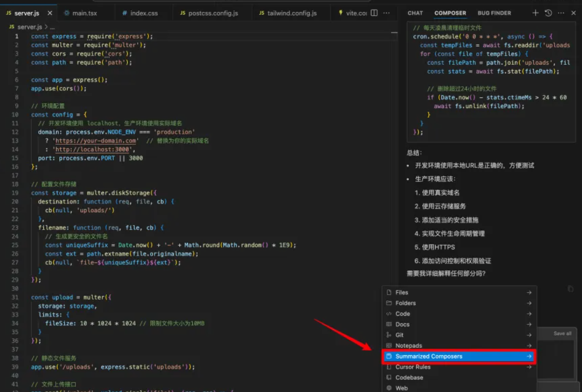Select the COMPOSER panel tab
This screenshot has height=392, width=582.
coord(450,13)
